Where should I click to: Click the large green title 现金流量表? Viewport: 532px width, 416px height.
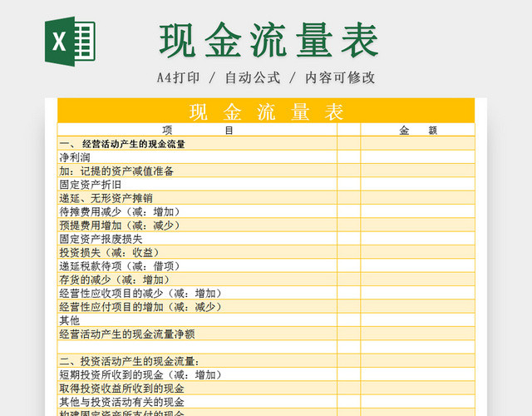point(268,41)
